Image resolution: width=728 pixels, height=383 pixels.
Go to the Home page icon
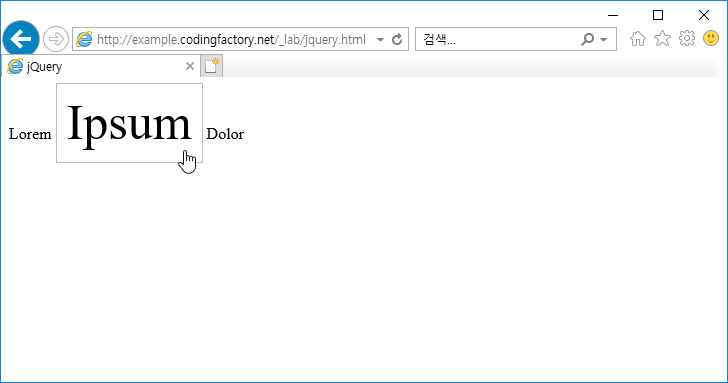click(x=638, y=39)
